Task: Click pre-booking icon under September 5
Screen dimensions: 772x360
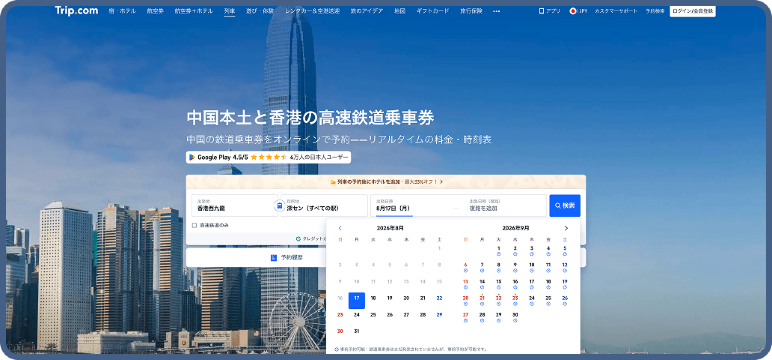Action: pos(565,254)
